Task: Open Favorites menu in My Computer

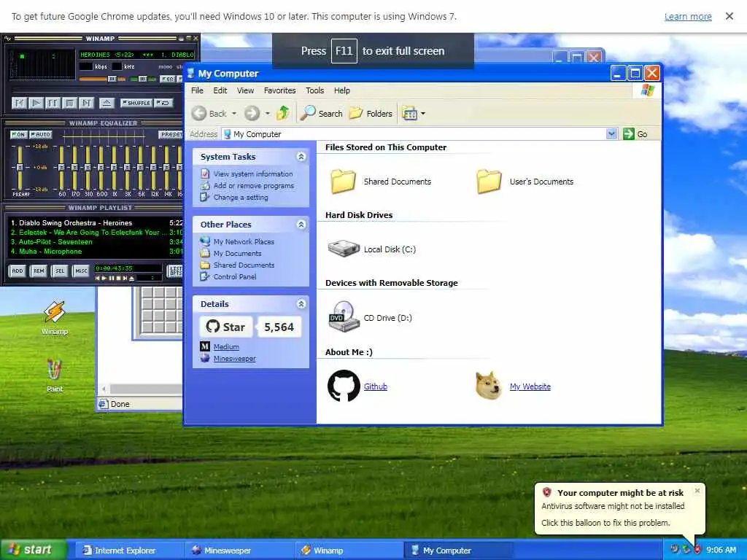Action: tap(279, 90)
